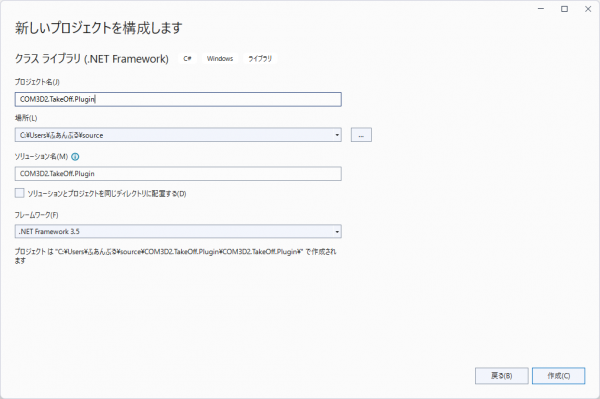Screen dimensions: 600x399
Task: Open the location browse button with dots
Action: pos(361,135)
